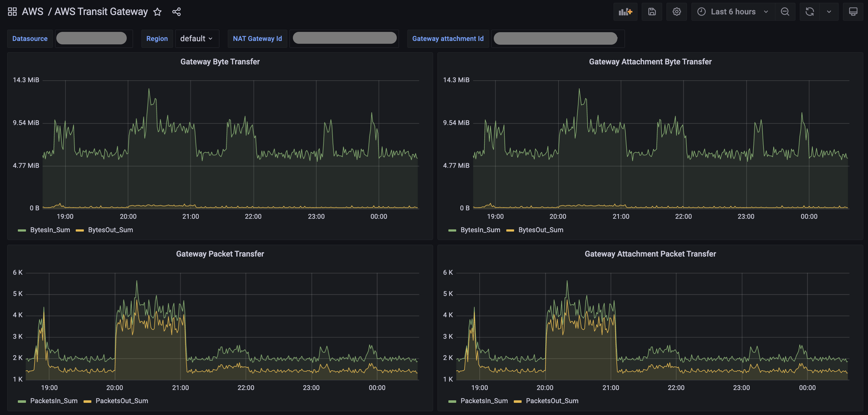868x415 pixels.
Task: Open the Last 6 hours time picker
Action: pyautogui.click(x=733, y=12)
